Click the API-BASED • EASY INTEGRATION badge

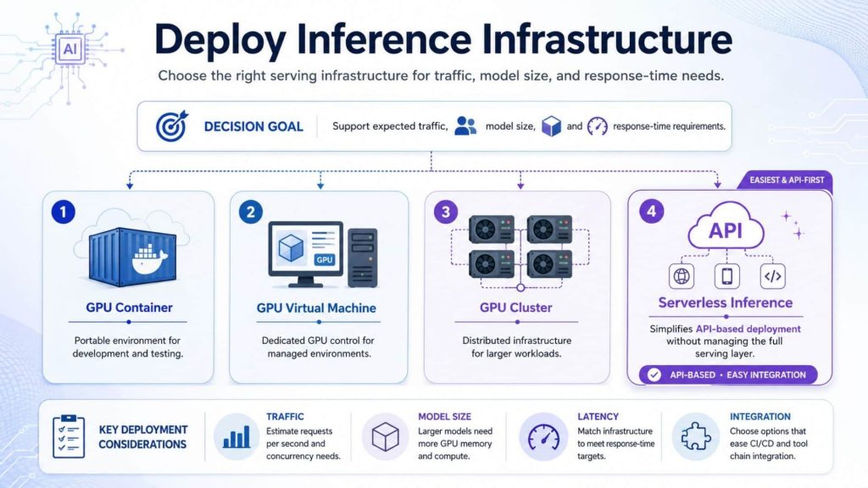(x=728, y=374)
